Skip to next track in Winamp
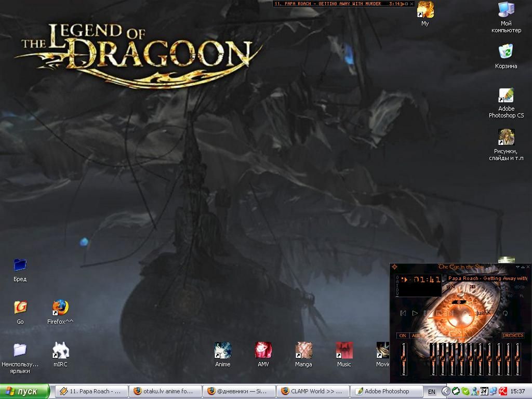This screenshot has width=532, height=399. [451, 313]
